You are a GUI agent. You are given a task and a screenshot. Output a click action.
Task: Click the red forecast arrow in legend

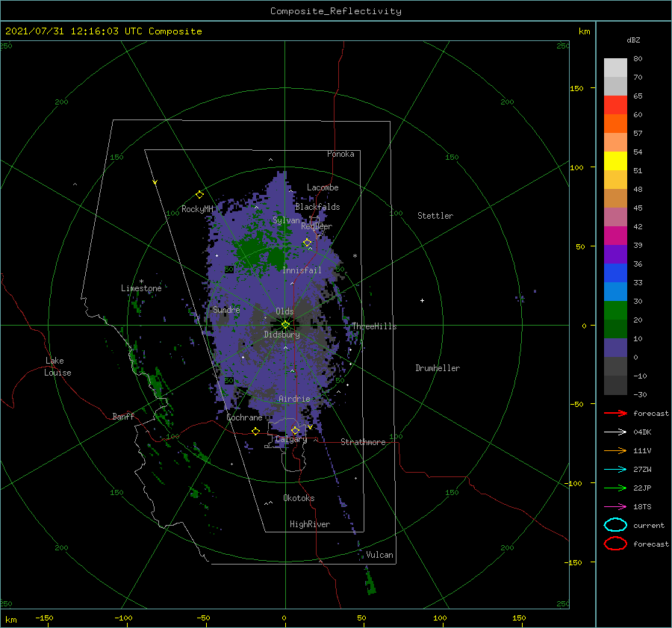click(x=615, y=413)
